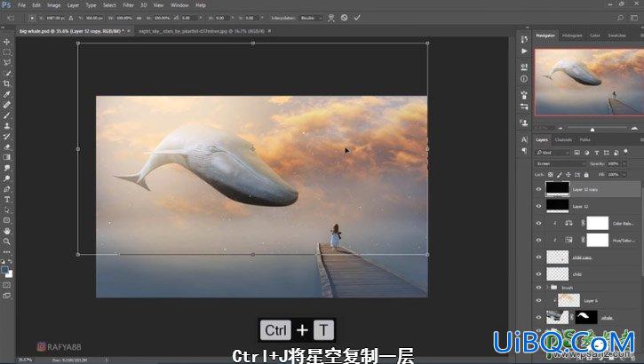Open the Image menu
Image resolution: width=644 pixels, height=364 pixels.
54,5
